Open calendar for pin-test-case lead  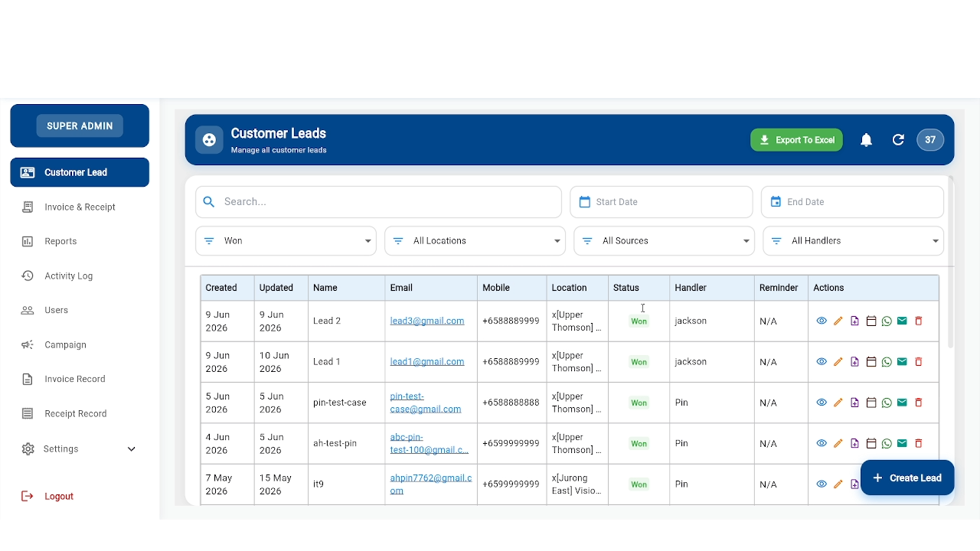pyautogui.click(x=871, y=403)
